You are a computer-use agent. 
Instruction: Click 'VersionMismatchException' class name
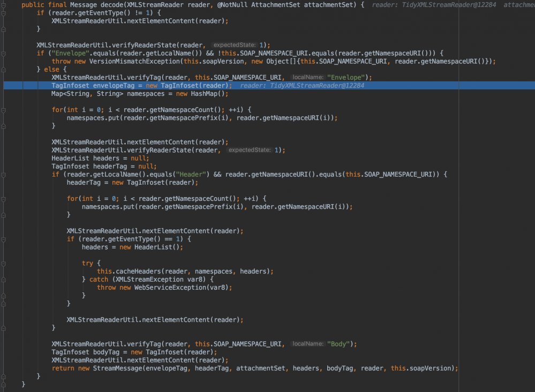134,62
